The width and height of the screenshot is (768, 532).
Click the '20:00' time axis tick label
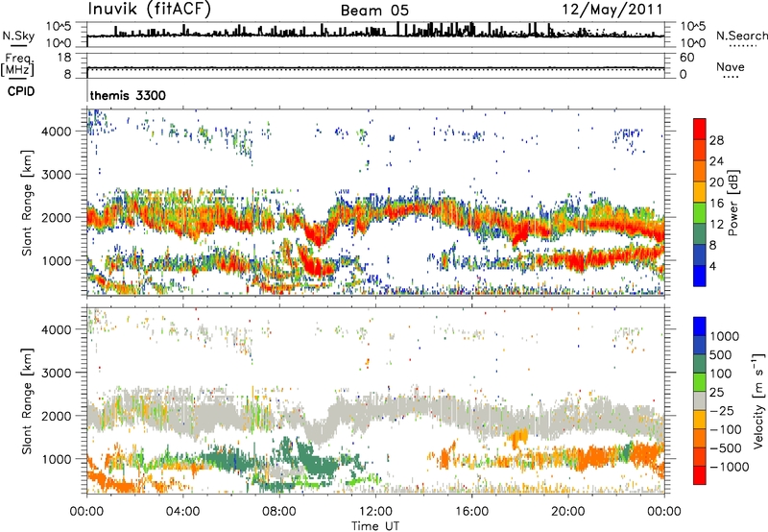(567, 511)
